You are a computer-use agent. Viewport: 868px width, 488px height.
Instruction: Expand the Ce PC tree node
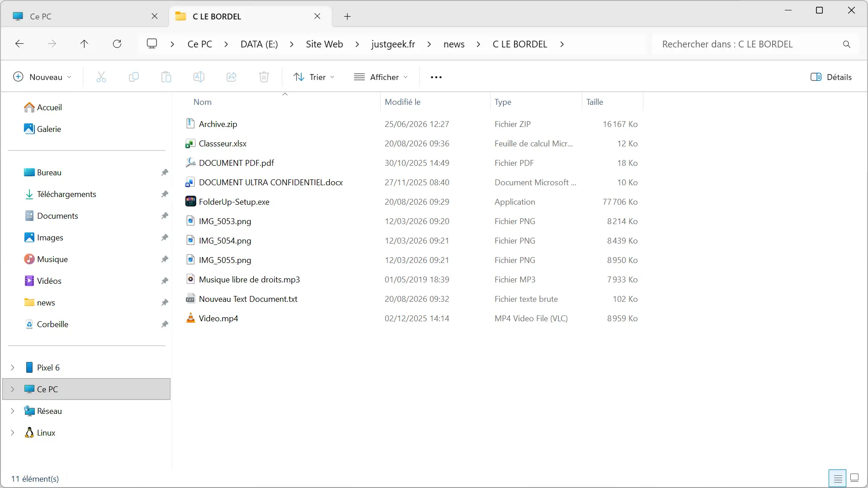click(13, 389)
